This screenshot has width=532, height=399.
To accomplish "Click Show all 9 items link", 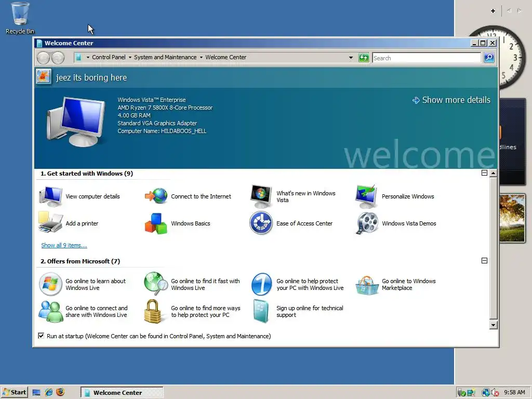I will click(64, 245).
